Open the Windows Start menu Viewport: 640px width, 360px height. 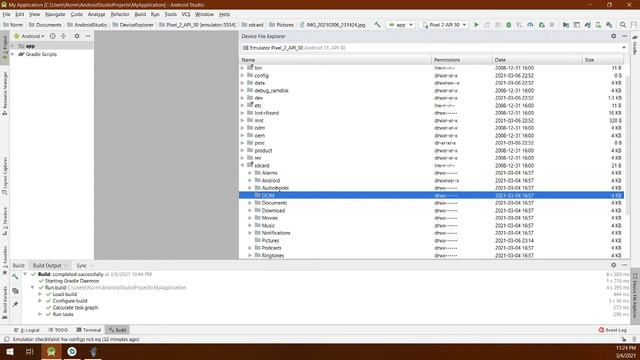(10, 351)
